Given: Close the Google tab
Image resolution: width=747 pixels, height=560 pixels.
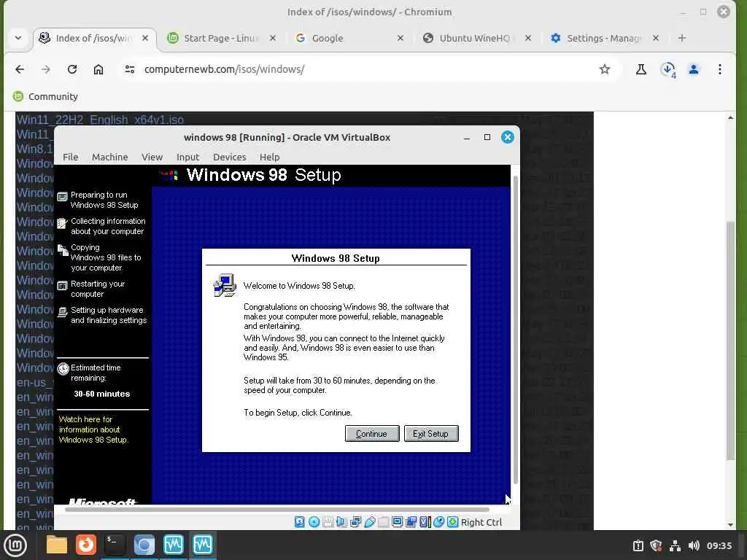Looking at the screenshot, I should pyautogui.click(x=400, y=38).
